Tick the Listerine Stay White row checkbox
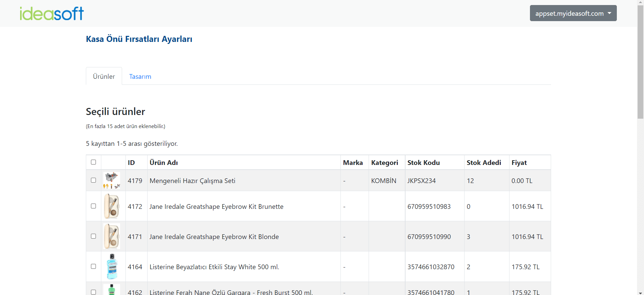This screenshot has width=644, height=295. tap(94, 267)
